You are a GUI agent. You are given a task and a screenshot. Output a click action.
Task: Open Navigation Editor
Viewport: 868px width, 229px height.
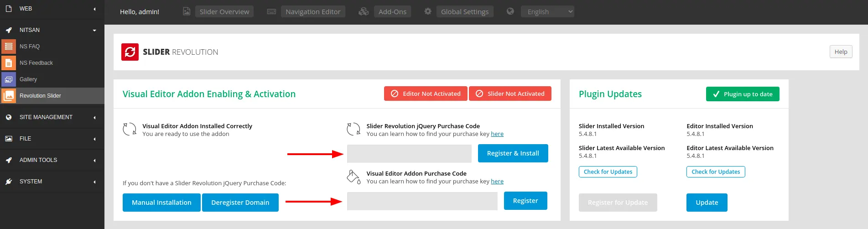[x=313, y=11]
